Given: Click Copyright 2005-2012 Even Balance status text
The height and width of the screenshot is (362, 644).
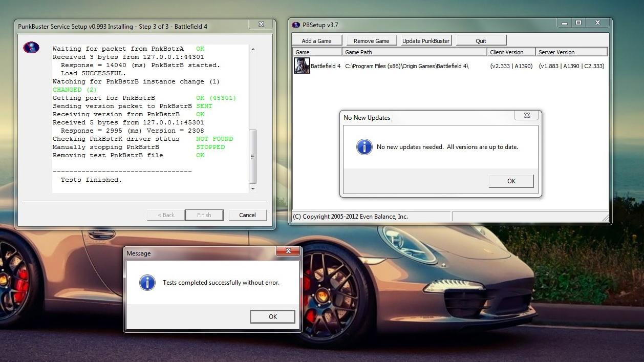Looking at the screenshot, I should coord(350,216).
